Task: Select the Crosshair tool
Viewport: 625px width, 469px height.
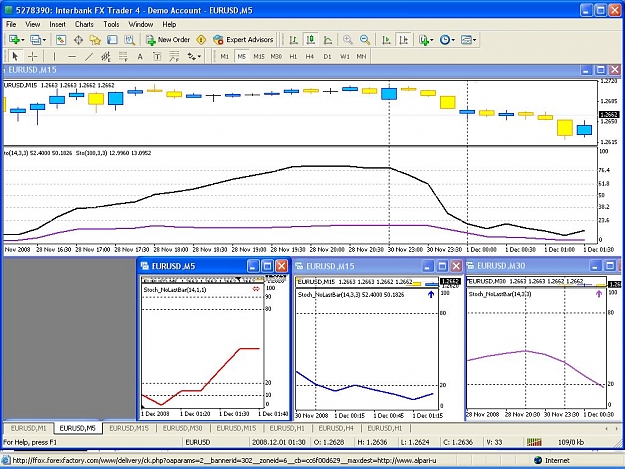Action: pos(32,57)
